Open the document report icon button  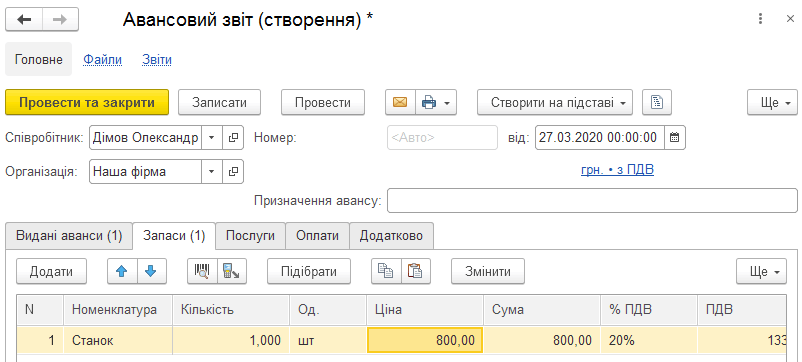pyautogui.click(x=657, y=102)
